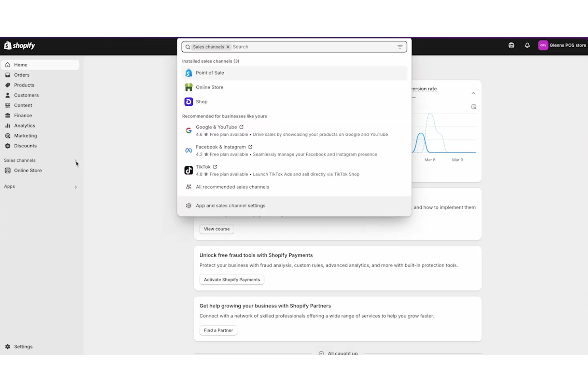Select the Shop sales channel result

pyautogui.click(x=294, y=102)
